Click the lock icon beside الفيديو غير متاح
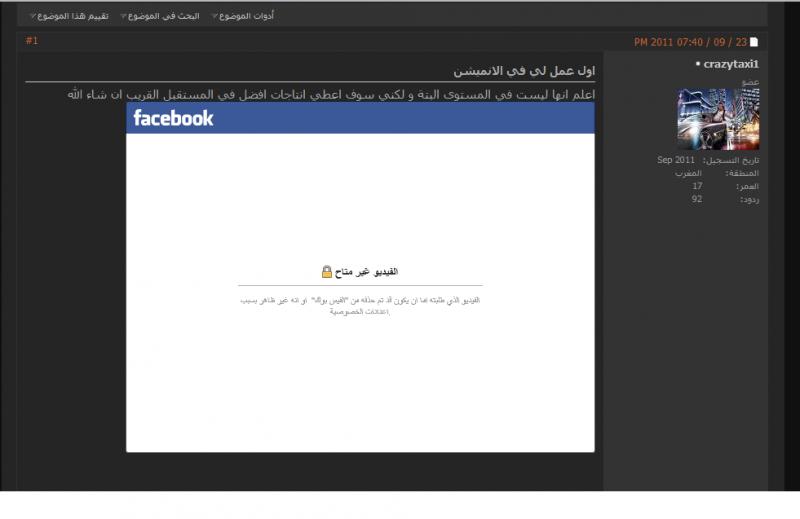The width and height of the screenshot is (800, 519). coord(327,272)
